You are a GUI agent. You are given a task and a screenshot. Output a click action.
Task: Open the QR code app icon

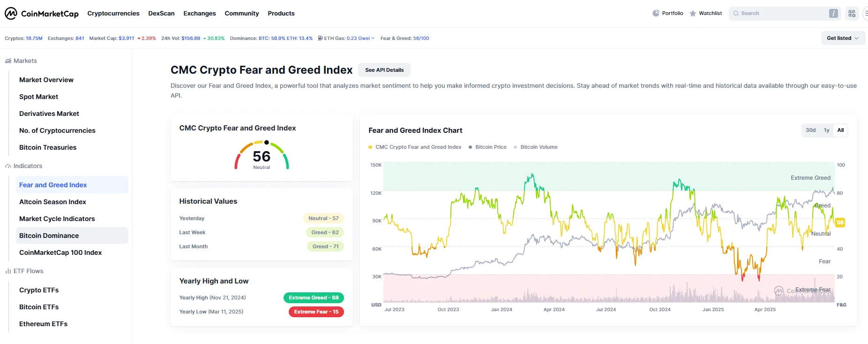(852, 13)
